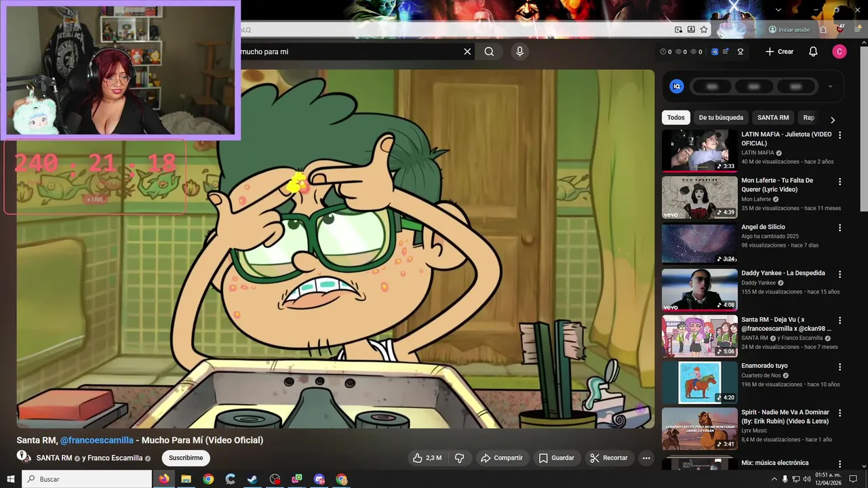
Task: Open Steam from the taskbar
Action: (252, 479)
